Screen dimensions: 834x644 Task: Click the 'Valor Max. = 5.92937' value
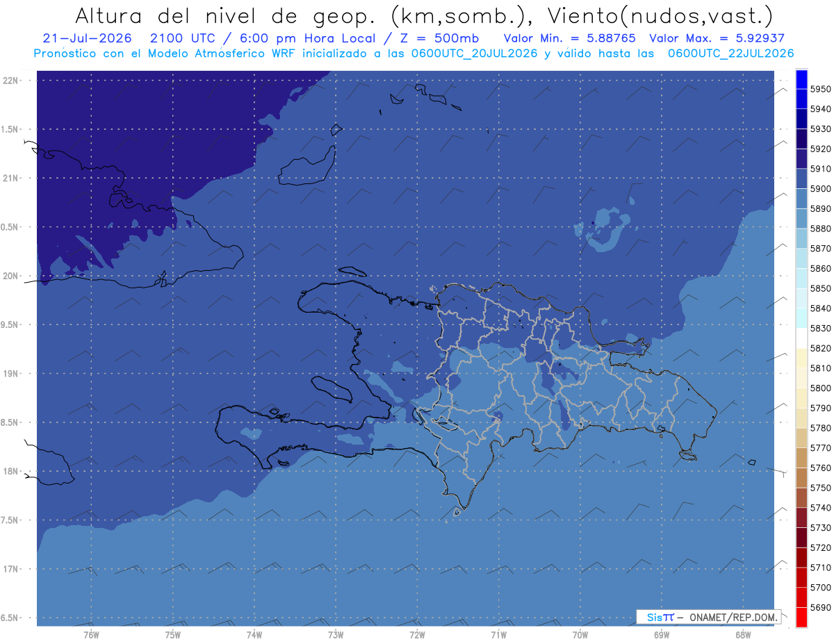tap(717, 38)
